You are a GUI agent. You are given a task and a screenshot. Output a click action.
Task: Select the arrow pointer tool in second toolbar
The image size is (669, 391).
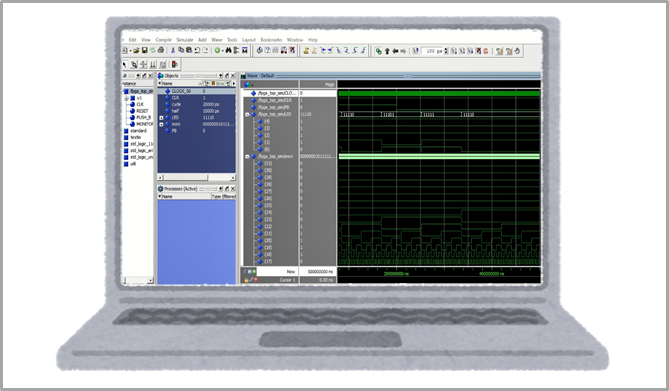tap(125, 64)
